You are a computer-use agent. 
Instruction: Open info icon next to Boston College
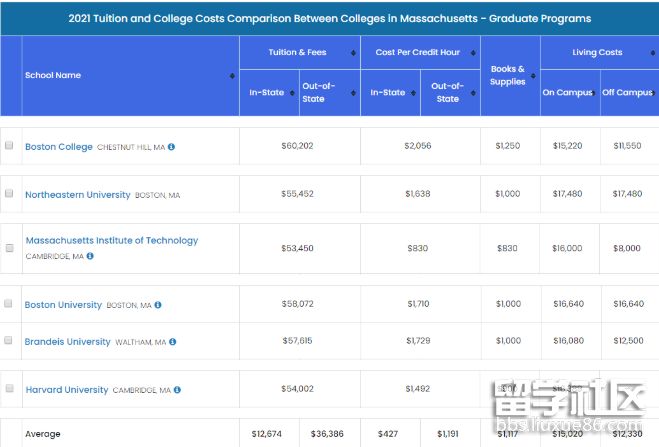(x=171, y=147)
